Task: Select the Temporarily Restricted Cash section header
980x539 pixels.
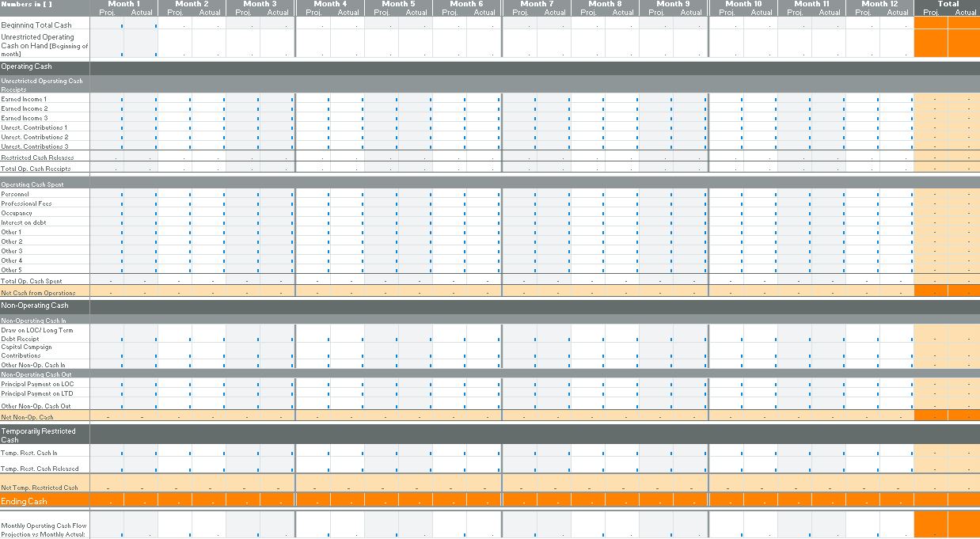Action: (38, 435)
